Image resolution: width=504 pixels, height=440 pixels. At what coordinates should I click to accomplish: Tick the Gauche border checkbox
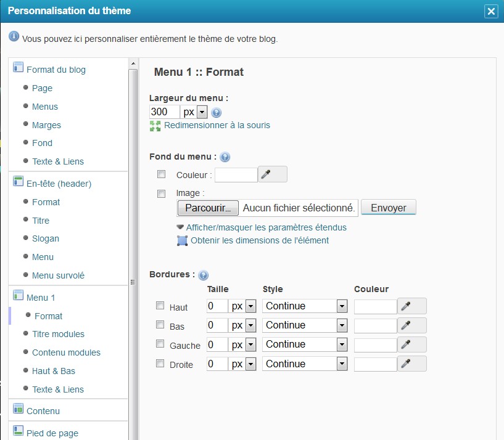coord(160,344)
